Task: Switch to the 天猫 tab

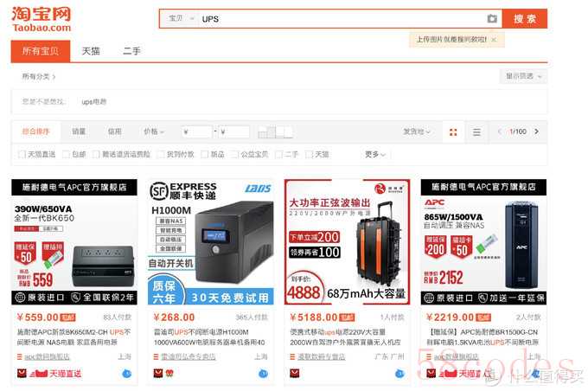Action: coord(91,51)
